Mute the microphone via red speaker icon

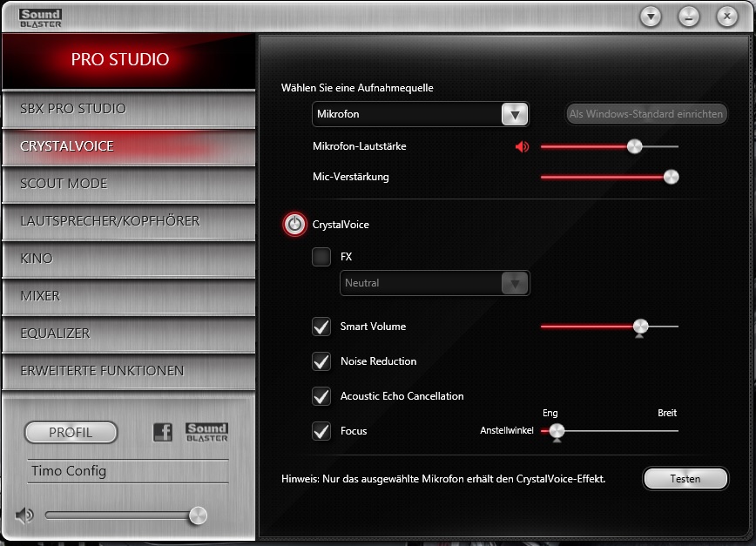522,146
